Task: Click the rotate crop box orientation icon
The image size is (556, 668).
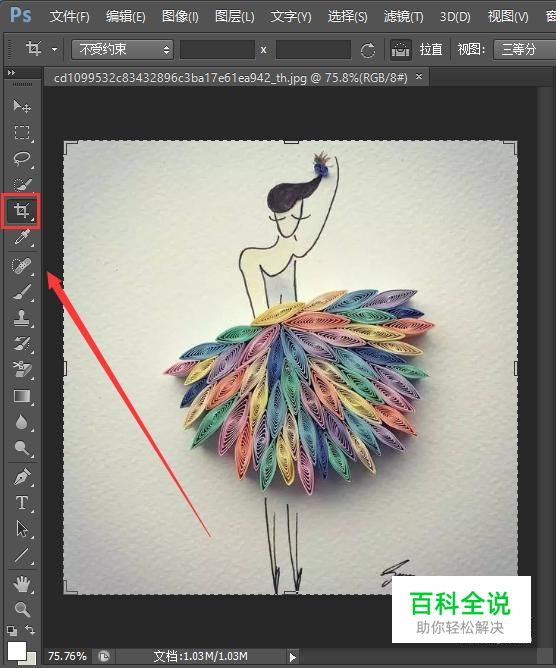Action: point(367,50)
